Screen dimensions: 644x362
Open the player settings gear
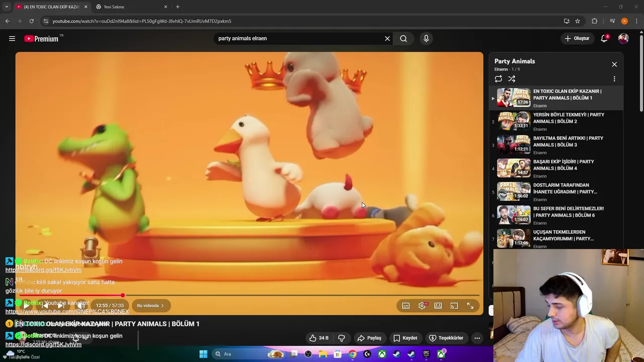point(422,306)
